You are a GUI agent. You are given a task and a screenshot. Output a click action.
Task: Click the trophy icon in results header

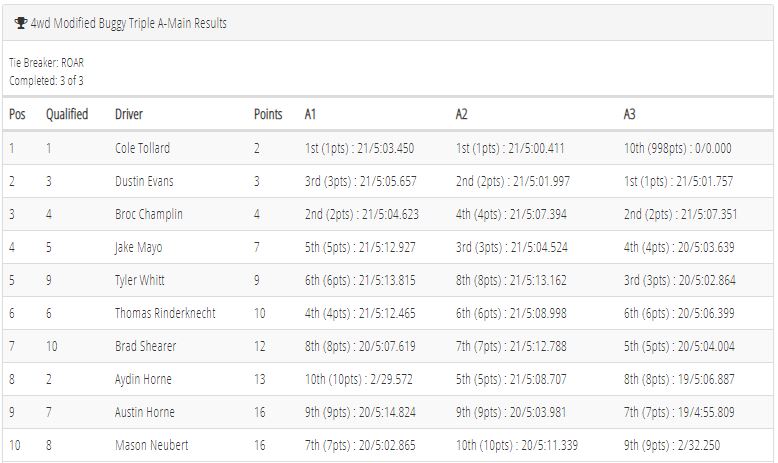tap(20, 23)
